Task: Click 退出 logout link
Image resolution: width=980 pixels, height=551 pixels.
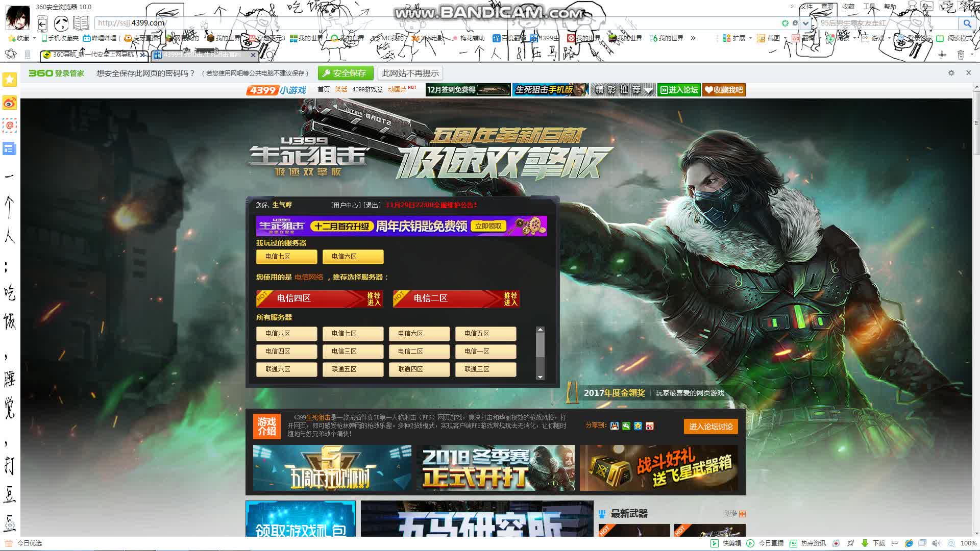Action: click(x=373, y=205)
